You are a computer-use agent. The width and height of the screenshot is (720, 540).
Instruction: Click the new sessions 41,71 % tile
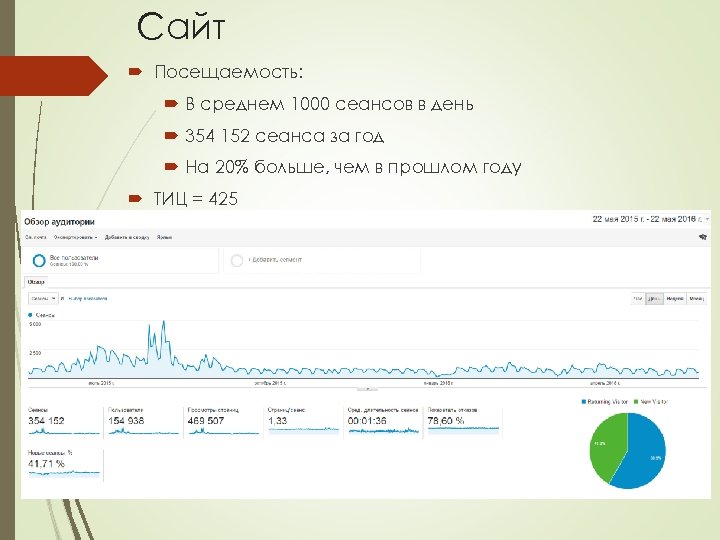[64, 464]
